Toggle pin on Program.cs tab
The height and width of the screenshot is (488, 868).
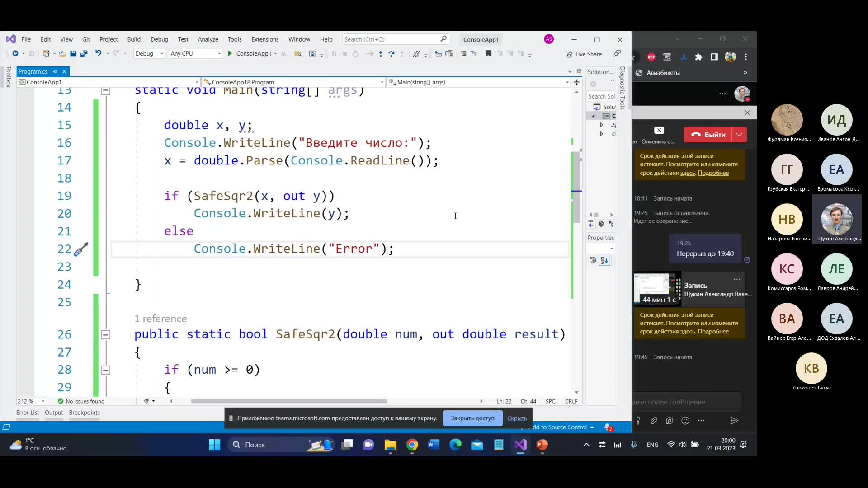click(55, 71)
